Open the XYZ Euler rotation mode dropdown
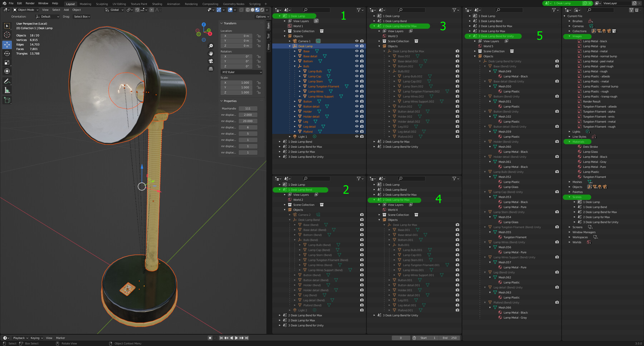Viewport: 644px width, 346px height. (241, 72)
